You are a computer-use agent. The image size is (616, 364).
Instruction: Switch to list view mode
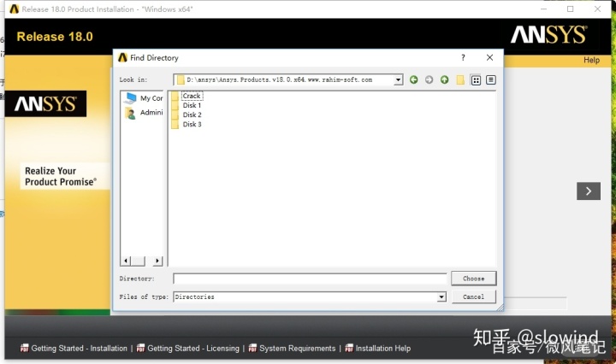(476, 80)
